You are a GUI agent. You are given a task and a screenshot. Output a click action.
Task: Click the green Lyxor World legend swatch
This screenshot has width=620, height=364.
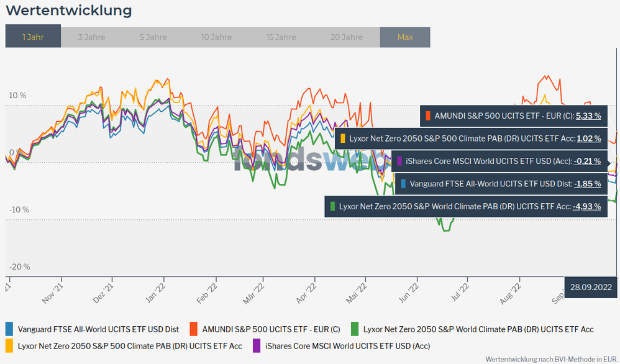tap(355, 329)
